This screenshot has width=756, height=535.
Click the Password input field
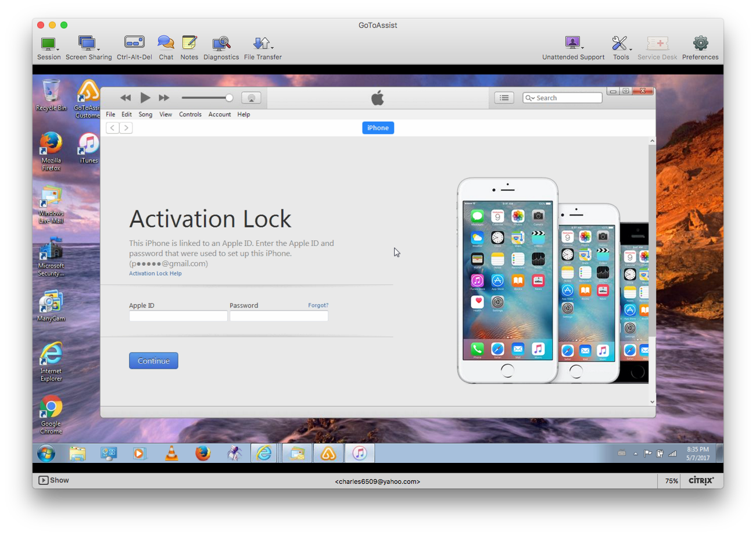click(x=279, y=316)
